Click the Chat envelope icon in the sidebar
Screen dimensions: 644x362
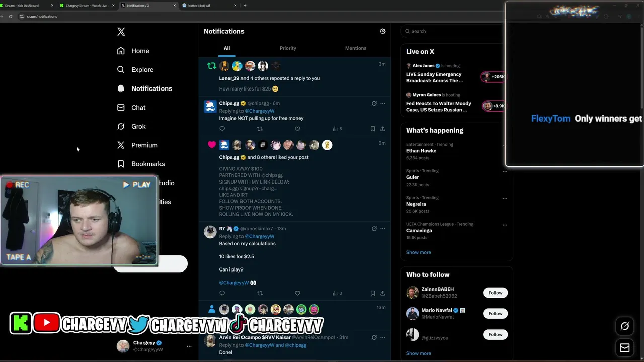coord(121,108)
